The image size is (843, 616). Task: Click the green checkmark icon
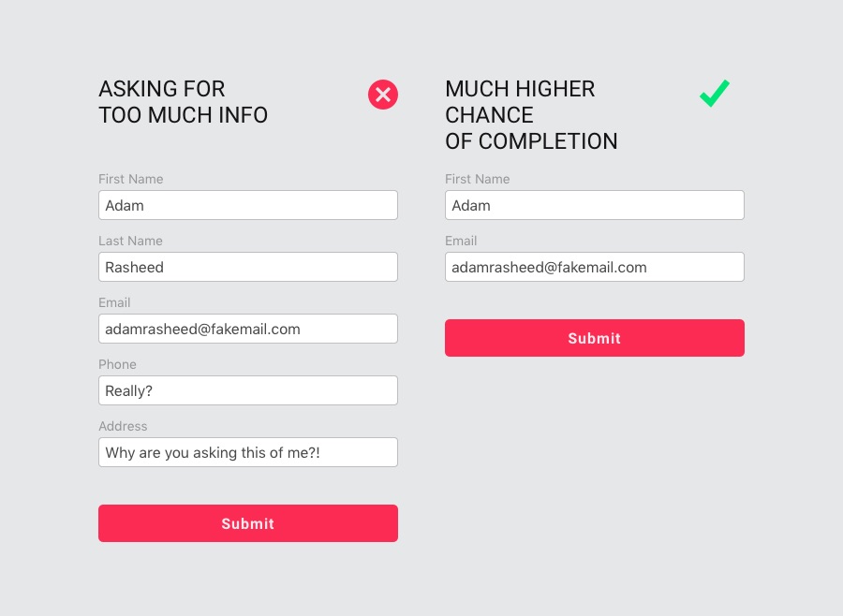tap(715, 94)
